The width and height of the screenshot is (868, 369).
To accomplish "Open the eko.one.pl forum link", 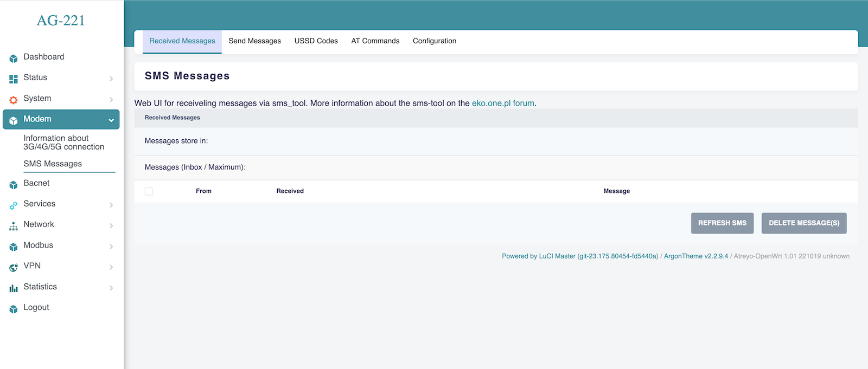I will [x=503, y=103].
